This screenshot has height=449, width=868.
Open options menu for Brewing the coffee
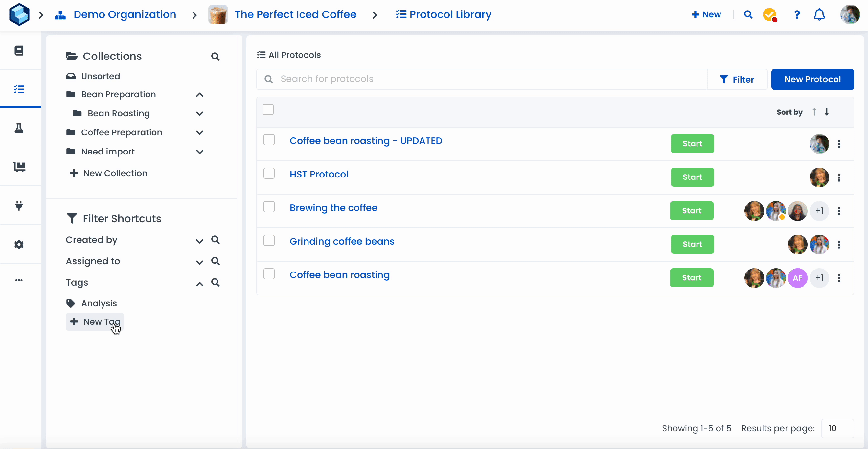(x=839, y=211)
